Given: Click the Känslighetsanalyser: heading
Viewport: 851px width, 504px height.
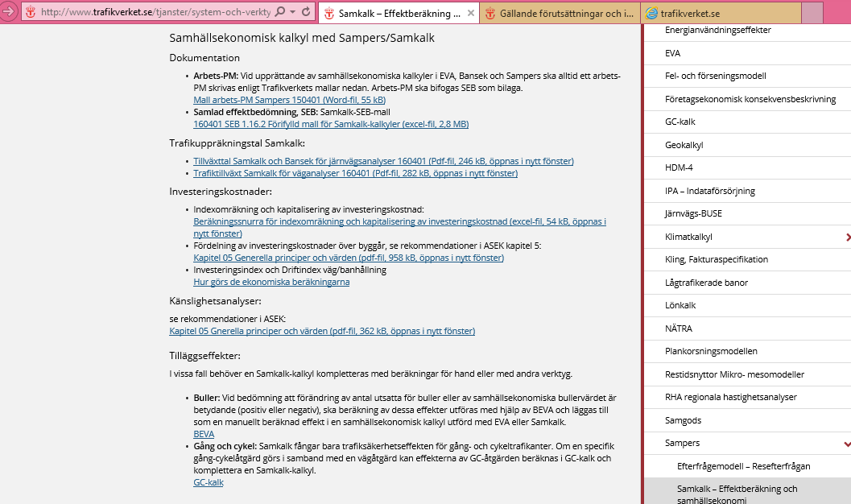Looking at the screenshot, I should click(x=215, y=301).
